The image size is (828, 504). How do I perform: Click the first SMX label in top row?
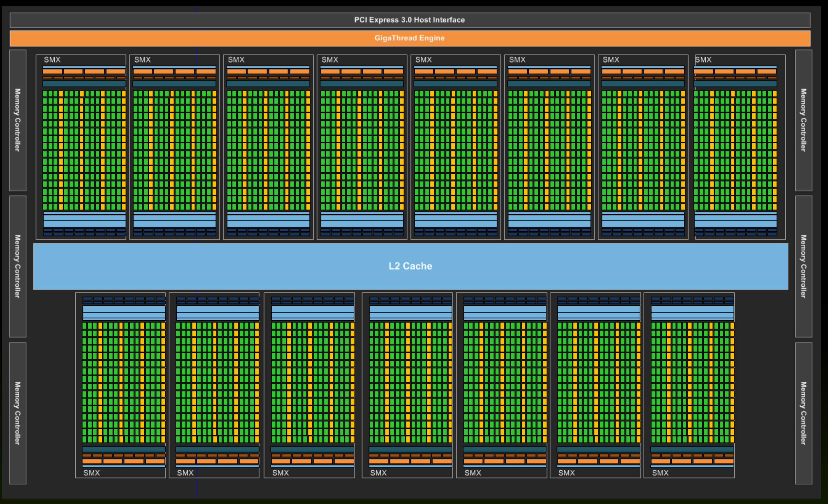click(x=52, y=60)
